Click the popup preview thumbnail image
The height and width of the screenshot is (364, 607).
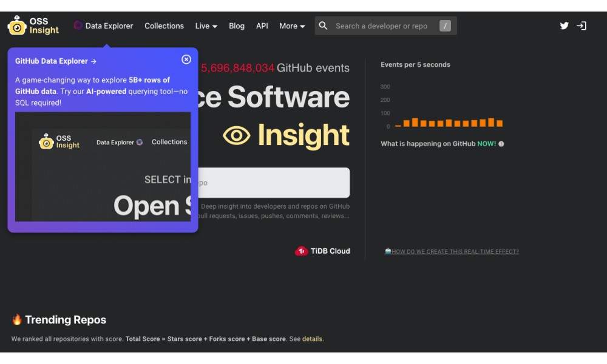tap(103, 167)
